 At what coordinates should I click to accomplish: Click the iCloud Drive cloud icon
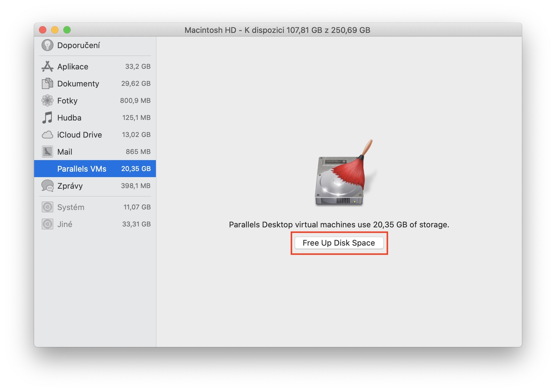pyautogui.click(x=47, y=135)
